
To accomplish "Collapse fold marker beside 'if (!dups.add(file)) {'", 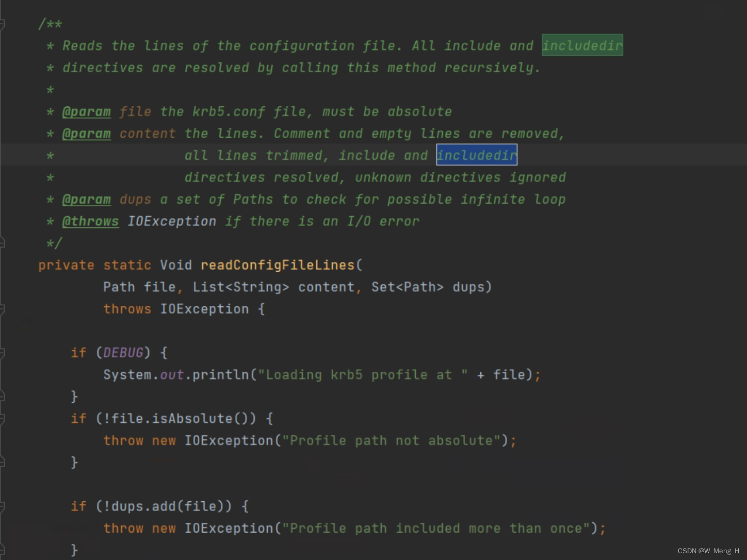I will 2,506.
